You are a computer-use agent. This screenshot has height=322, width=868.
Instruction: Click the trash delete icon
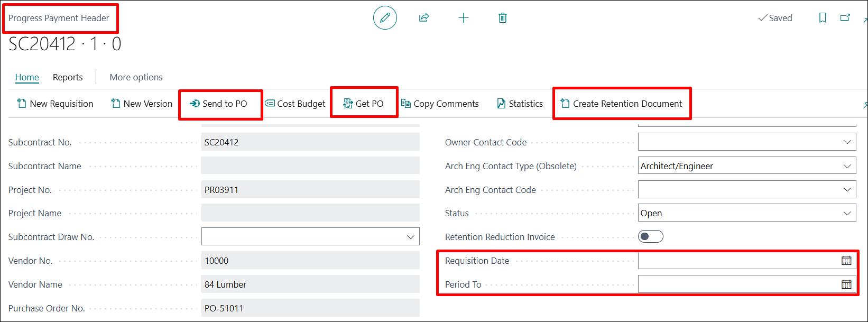coord(503,18)
